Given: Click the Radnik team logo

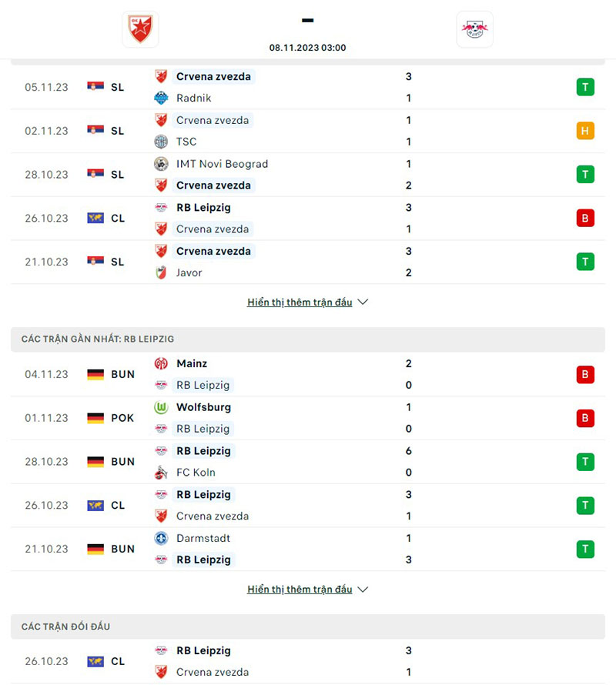Looking at the screenshot, I should click(x=161, y=98).
